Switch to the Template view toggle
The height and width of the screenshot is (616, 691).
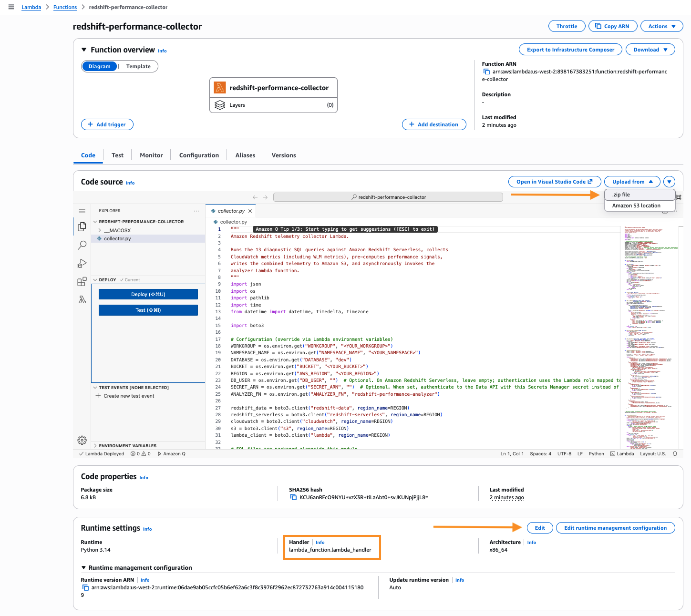[x=138, y=66]
